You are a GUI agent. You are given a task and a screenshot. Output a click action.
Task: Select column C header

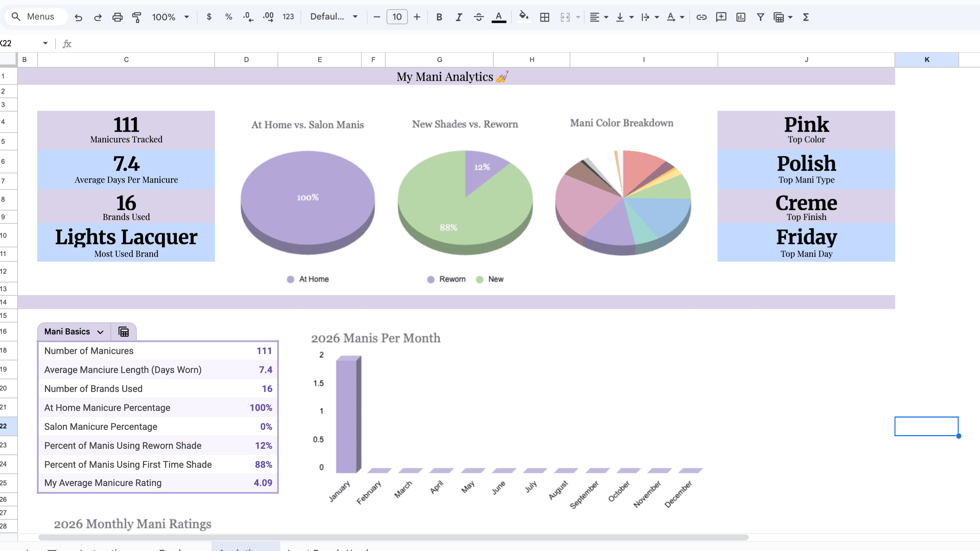(126, 60)
